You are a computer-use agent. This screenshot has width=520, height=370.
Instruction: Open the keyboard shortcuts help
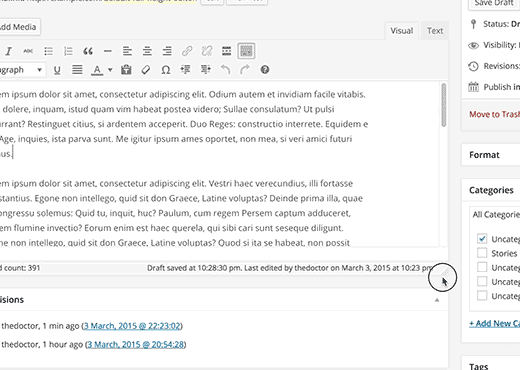[265, 70]
